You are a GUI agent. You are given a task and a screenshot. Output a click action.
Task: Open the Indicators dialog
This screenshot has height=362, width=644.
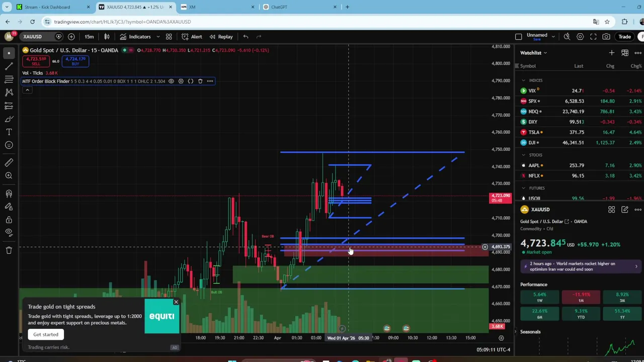point(135,36)
